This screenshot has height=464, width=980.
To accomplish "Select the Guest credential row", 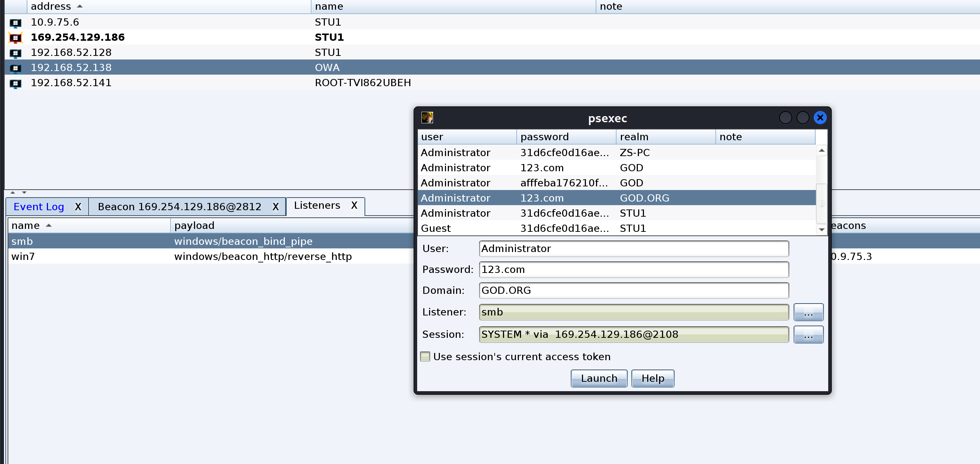I will 616,229.
